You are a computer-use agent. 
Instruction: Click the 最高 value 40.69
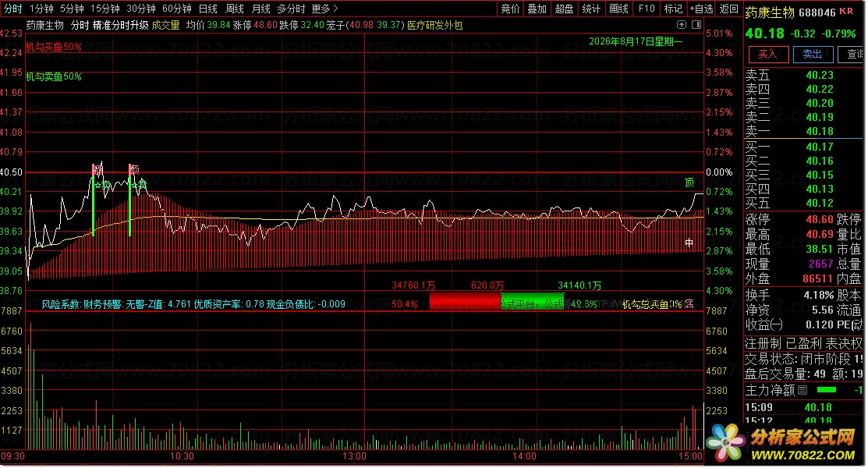pyautogui.click(x=820, y=234)
